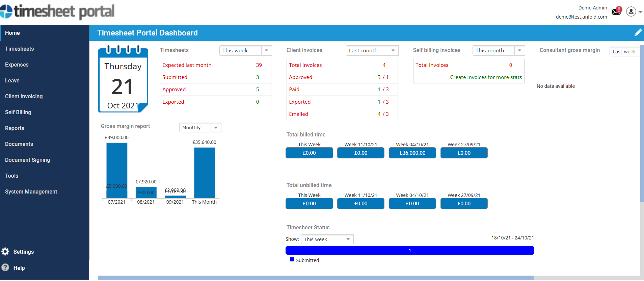This screenshot has width=644, height=281.
Task: Click the £36,000.00 billed time button
Action: click(x=412, y=153)
